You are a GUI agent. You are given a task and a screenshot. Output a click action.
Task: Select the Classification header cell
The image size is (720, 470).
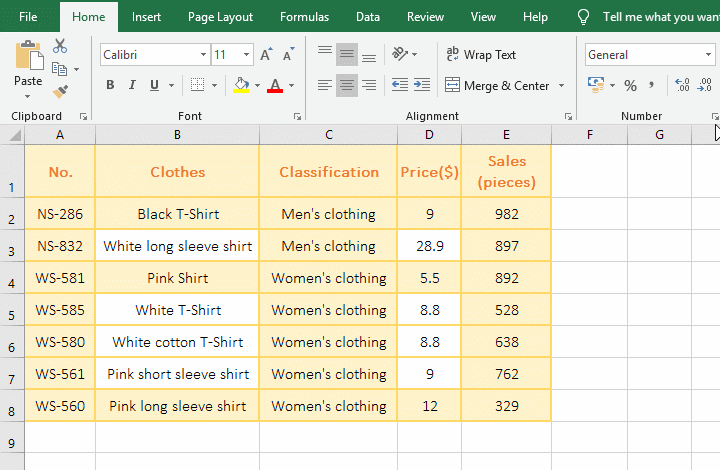click(x=329, y=172)
